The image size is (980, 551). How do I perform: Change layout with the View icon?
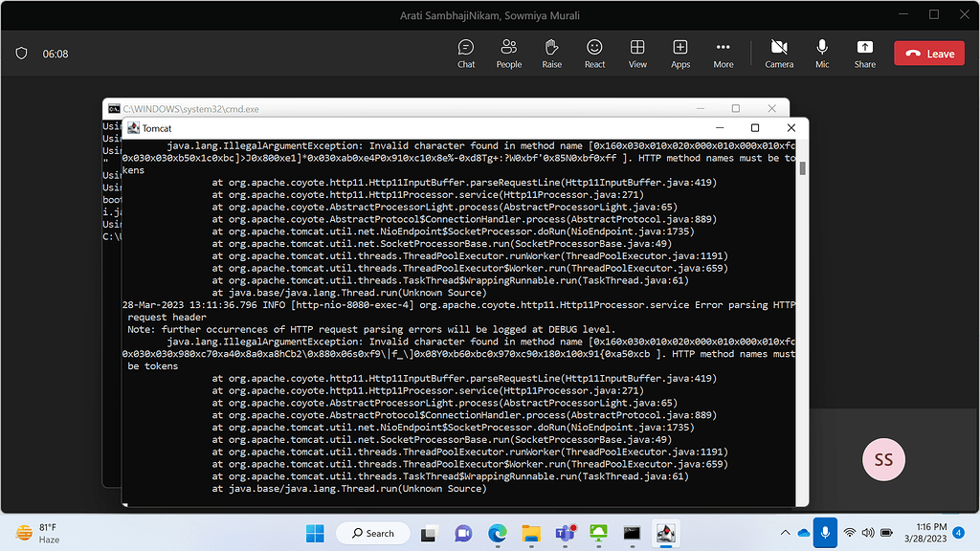point(637,53)
